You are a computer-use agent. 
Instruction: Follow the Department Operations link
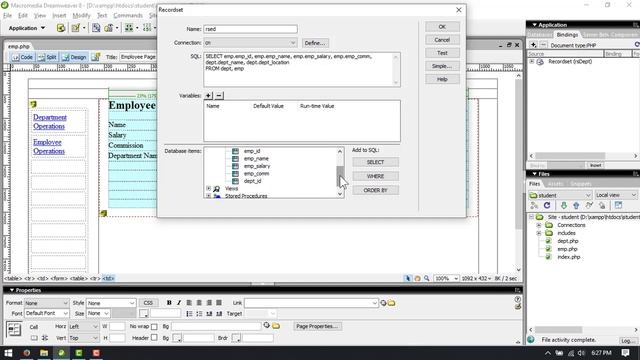pos(50,122)
